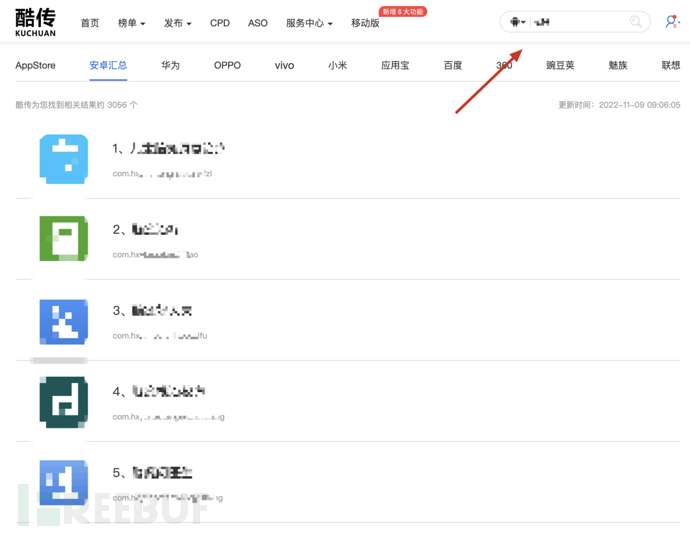The width and height of the screenshot is (690, 533).
Task: Open the blue icon of result 3
Action: pyautogui.click(x=64, y=321)
